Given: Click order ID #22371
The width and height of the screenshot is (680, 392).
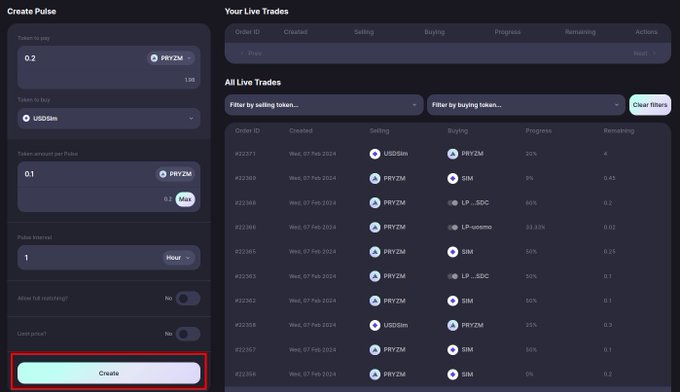Looking at the screenshot, I should click(245, 154).
